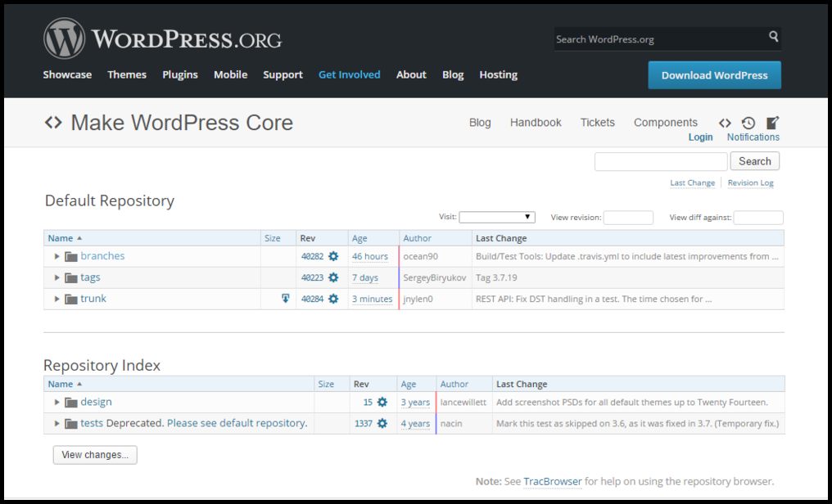Click the 46 hours age link
The width and height of the screenshot is (832, 504).
(x=370, y=257)
